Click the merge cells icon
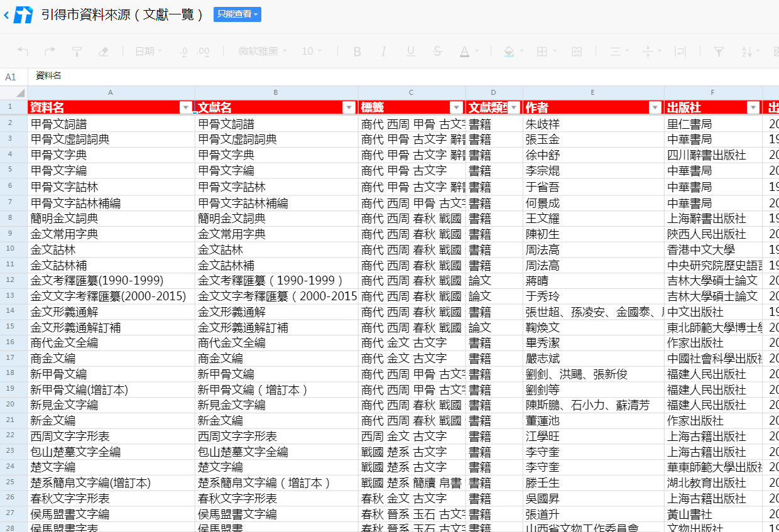The height and width of the screenshot is (532, 779). [x=576, y=52]
